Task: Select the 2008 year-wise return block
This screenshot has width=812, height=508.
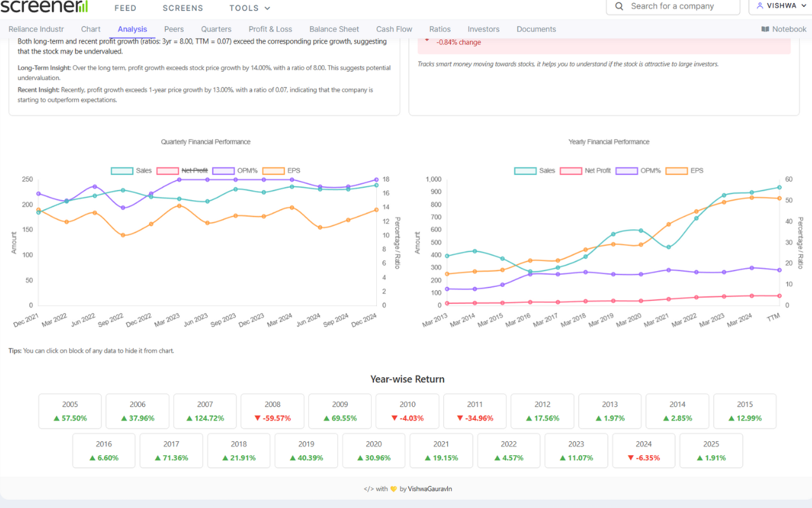Action: pos(272,411)
